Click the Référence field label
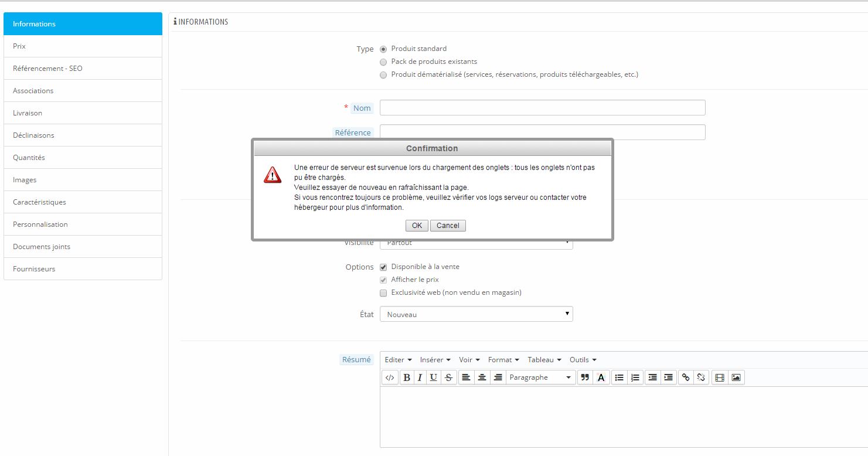 click(x=353, y=132)
